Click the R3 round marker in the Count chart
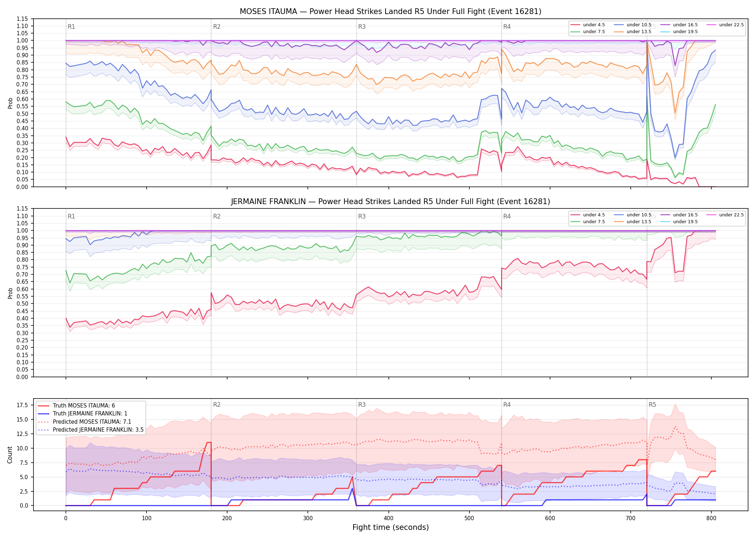 tap(362, 405)
